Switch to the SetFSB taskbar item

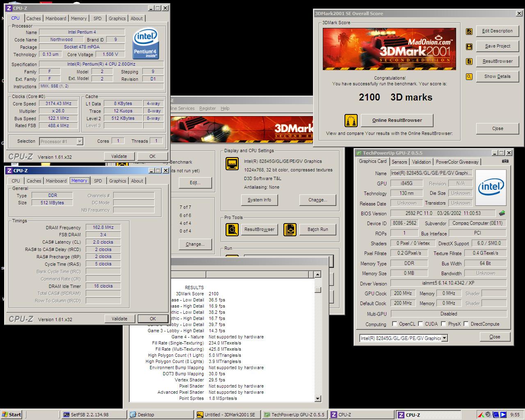[x=94, y=415]
